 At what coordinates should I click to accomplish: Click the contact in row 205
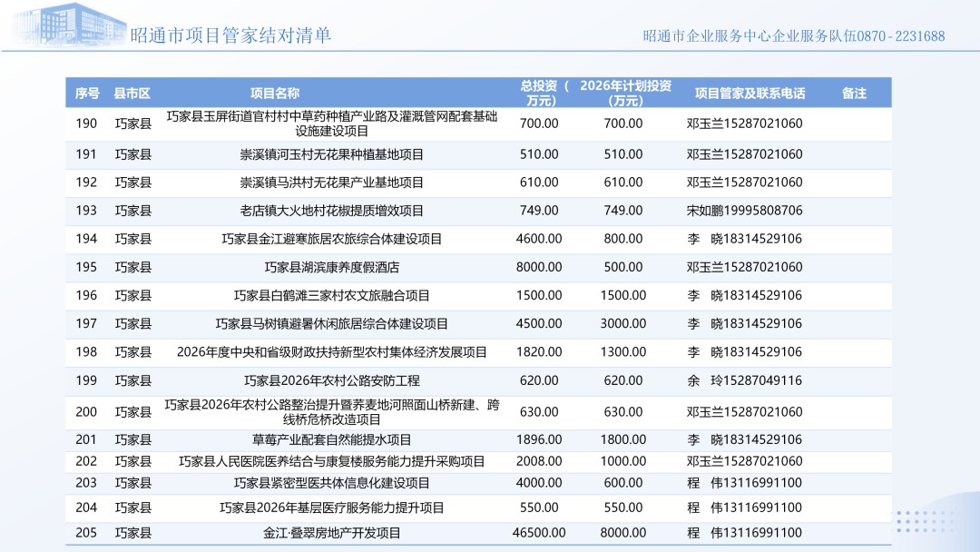click(744, 533)
